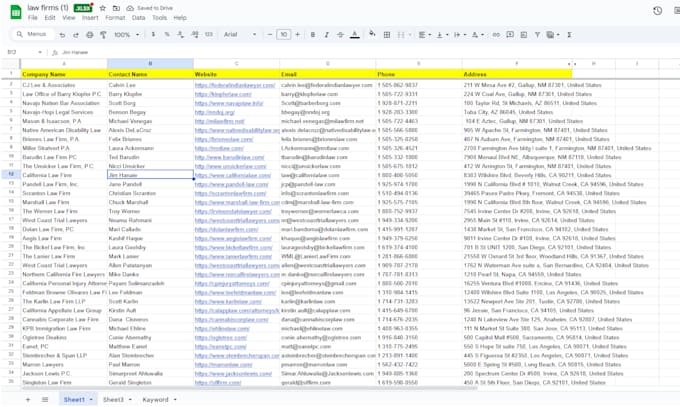Click the Saved to Drive cloud status

[150, 8]
